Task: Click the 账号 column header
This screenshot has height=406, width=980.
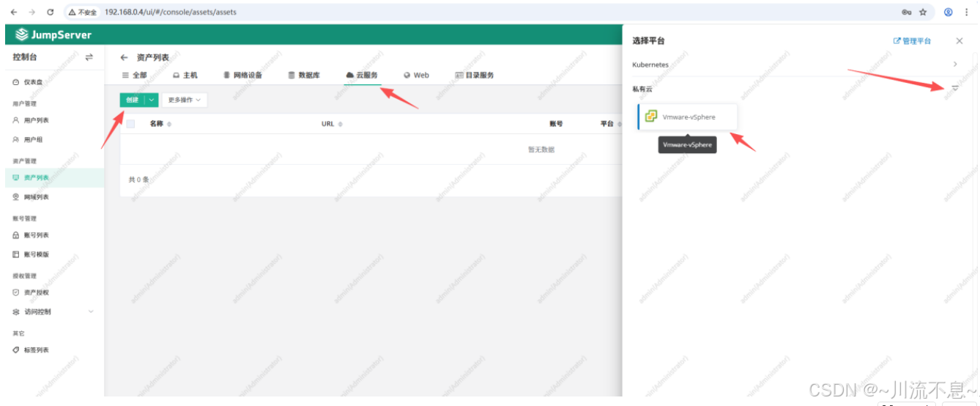Action: click(x=556, y=124)
